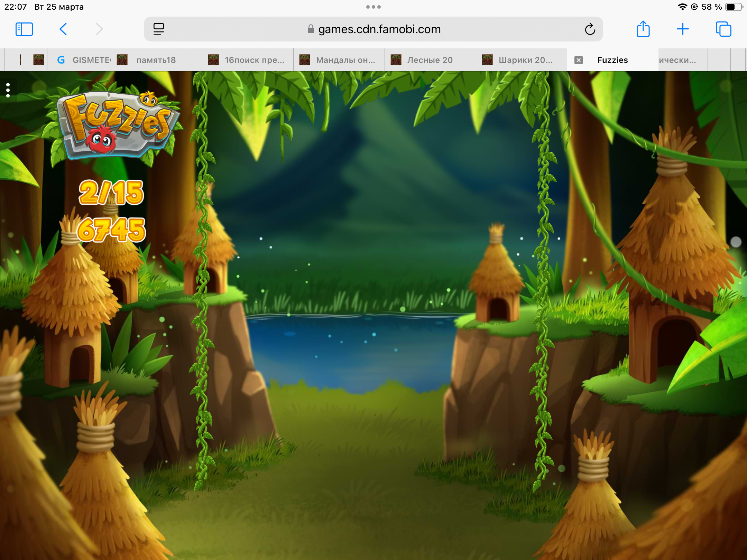
Task: Open the game's three-dot menu
Action: [8, 90]
